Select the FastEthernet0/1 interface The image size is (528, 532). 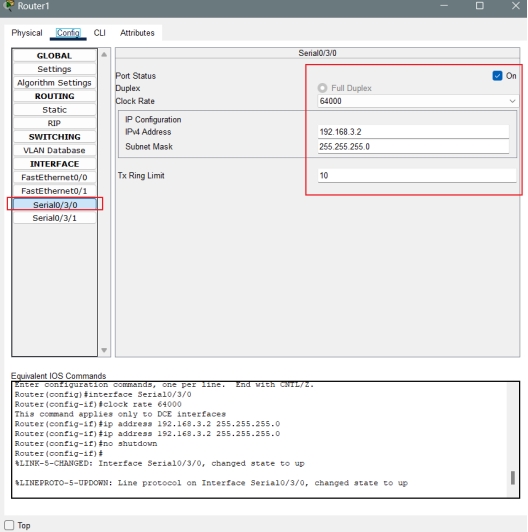click(54, 191)
